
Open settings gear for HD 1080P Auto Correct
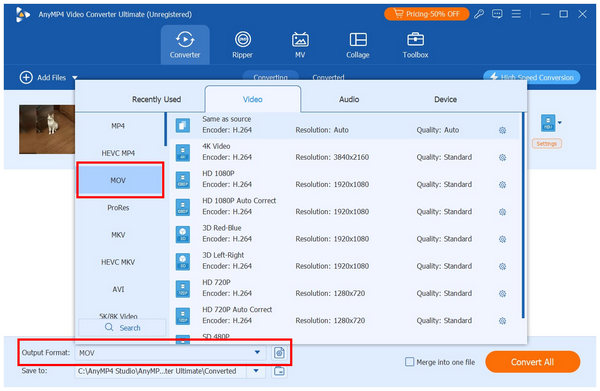[x=502, y=212]
